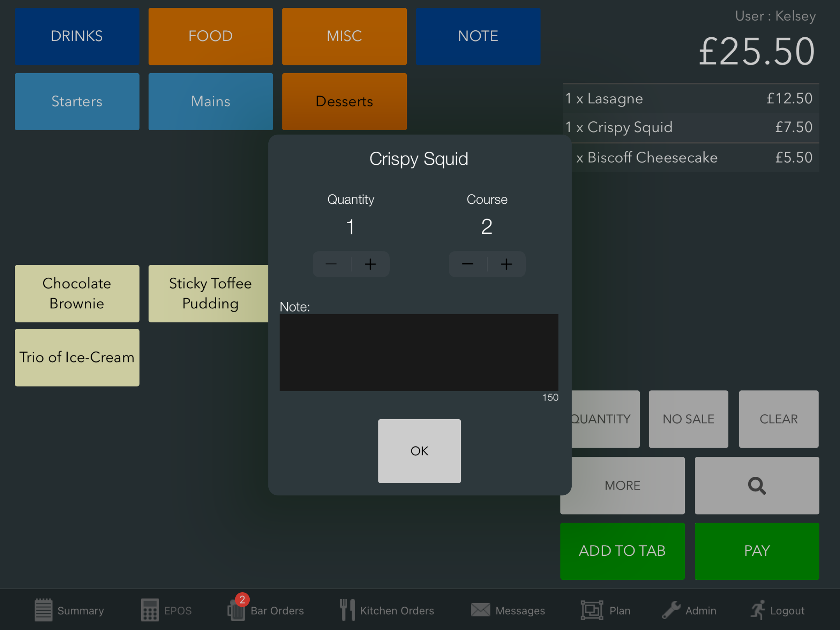Decrease Course number with minus stepper
840x630 pixels.
coord(468,264)
